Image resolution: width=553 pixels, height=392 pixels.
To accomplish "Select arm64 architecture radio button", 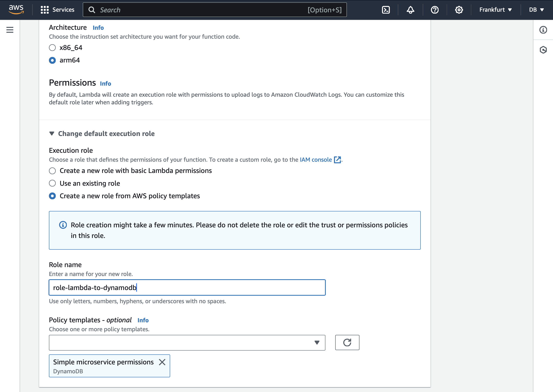I will point(52,60).
